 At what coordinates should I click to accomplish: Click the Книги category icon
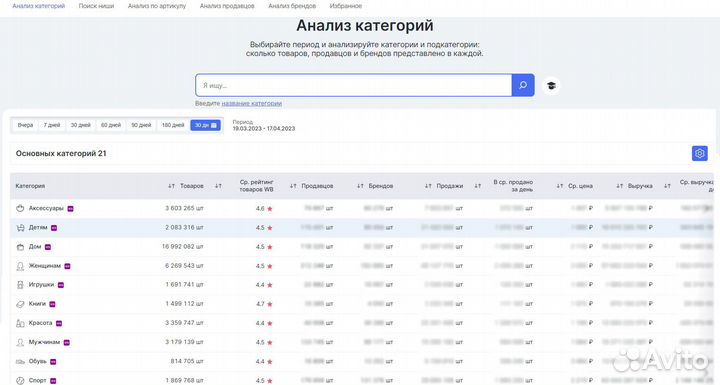coord(20,304)
